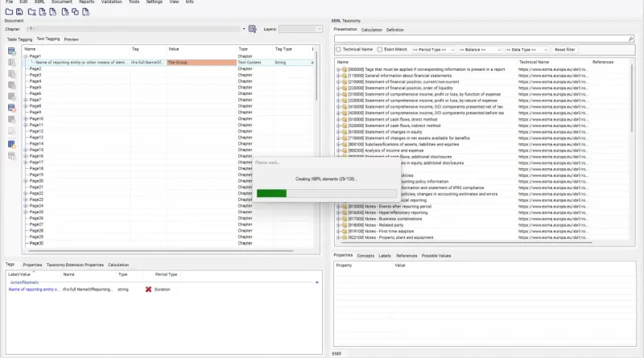Select '[816000] Notes - Hyperinflationary reporting' row
The image size is (644, 358).
click(388, 212)
